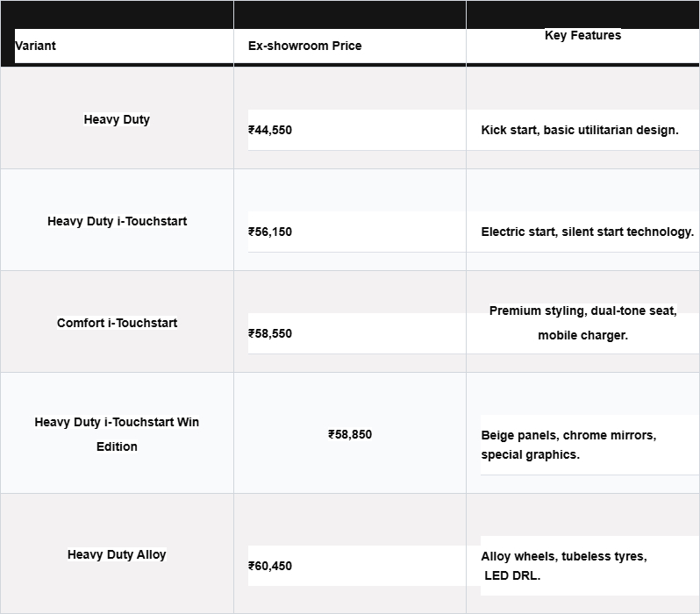Select the Comfort i-Touchstart variant cell
The image size is (700, 614).
pyautogui.click(x=117, y=323)
